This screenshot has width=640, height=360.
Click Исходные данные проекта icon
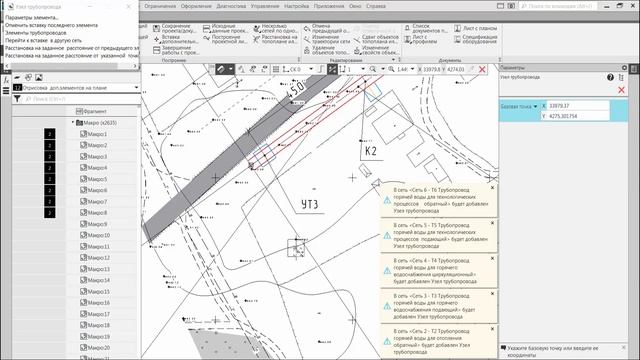click(207, 28)
